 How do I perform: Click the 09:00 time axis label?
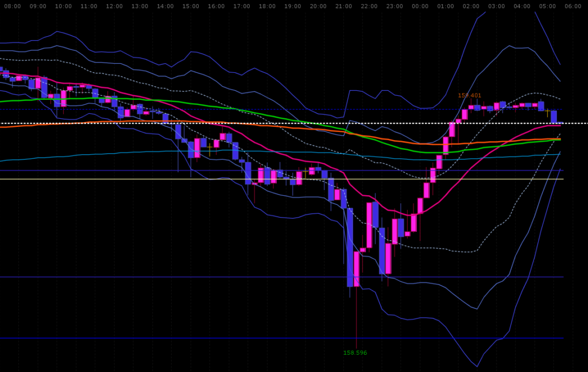38,6
